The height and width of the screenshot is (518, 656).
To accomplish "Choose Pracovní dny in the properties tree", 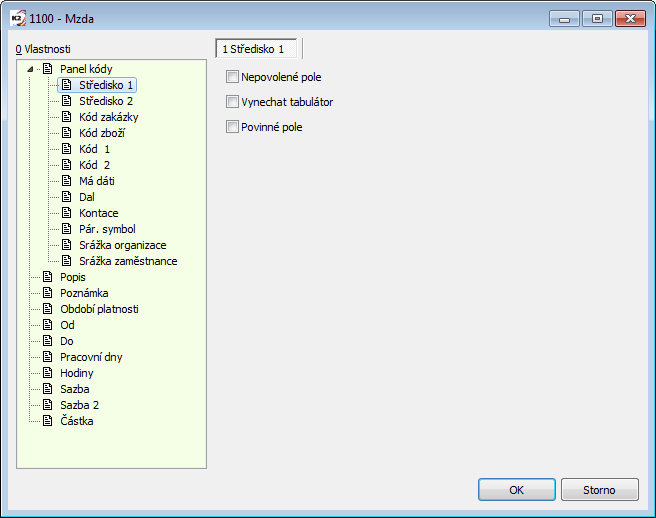I will (x=91, y=357).
